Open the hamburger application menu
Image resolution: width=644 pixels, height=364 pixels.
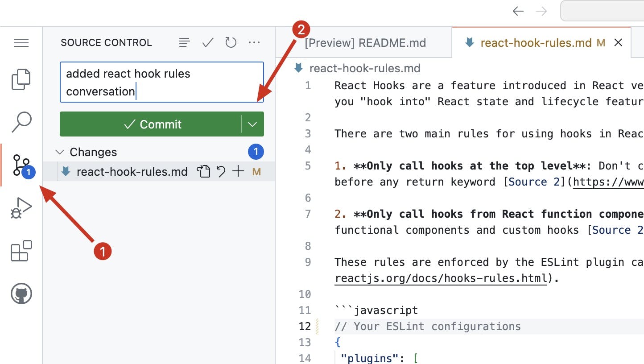(x=21, y=43)
